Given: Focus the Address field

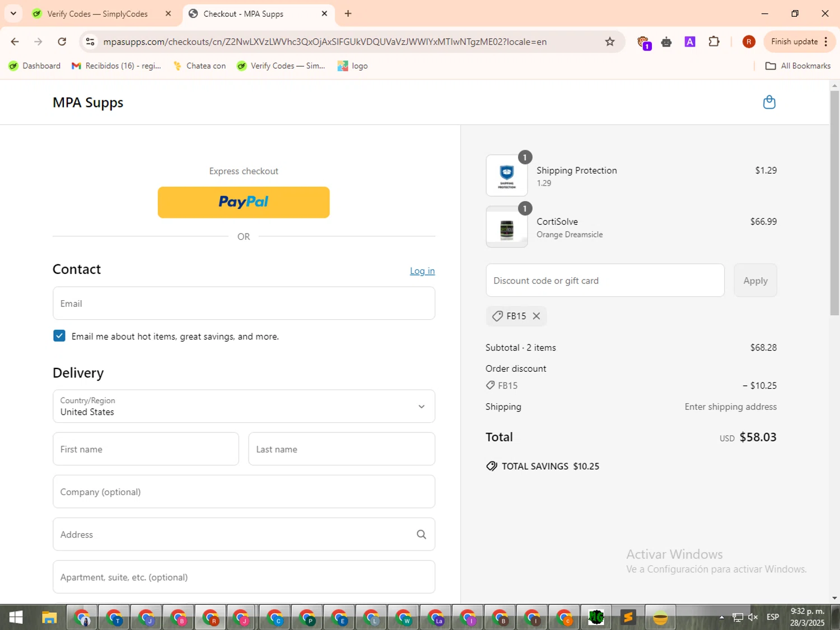Looking at the screenshot, I should pos(244,534).
